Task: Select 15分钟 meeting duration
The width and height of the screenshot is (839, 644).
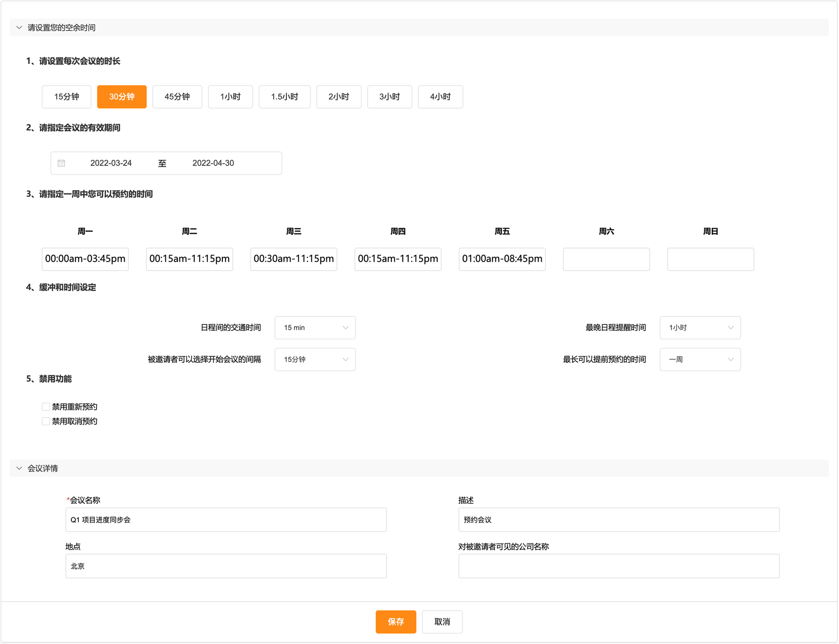Action: [67, 97]
